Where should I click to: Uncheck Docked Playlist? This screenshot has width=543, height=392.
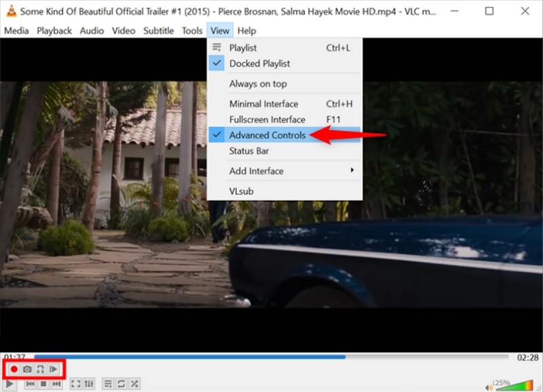264,63
